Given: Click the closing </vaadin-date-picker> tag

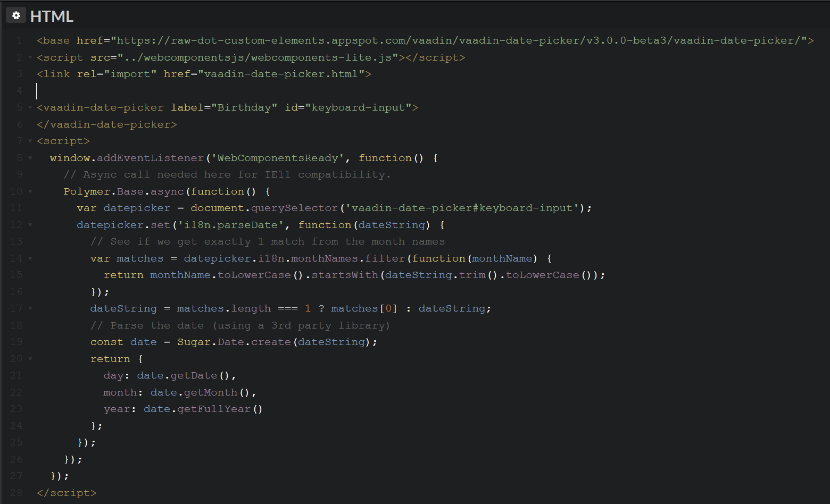Looking at the screenshot, I should pyautogui.click(x=106, y=124).
